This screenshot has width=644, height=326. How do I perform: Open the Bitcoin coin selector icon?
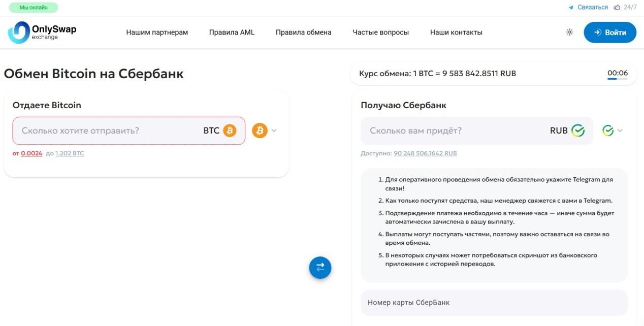pos(259,130)
